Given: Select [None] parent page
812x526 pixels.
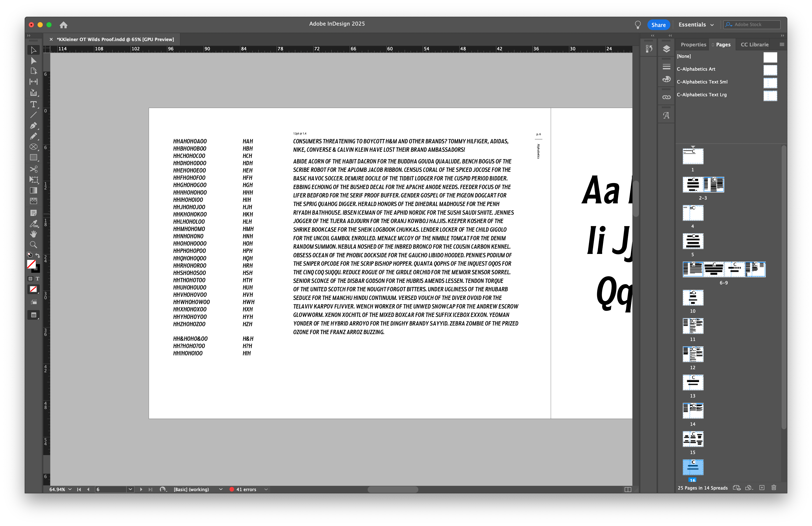Looking at the screenshot, I should [727, 56].
